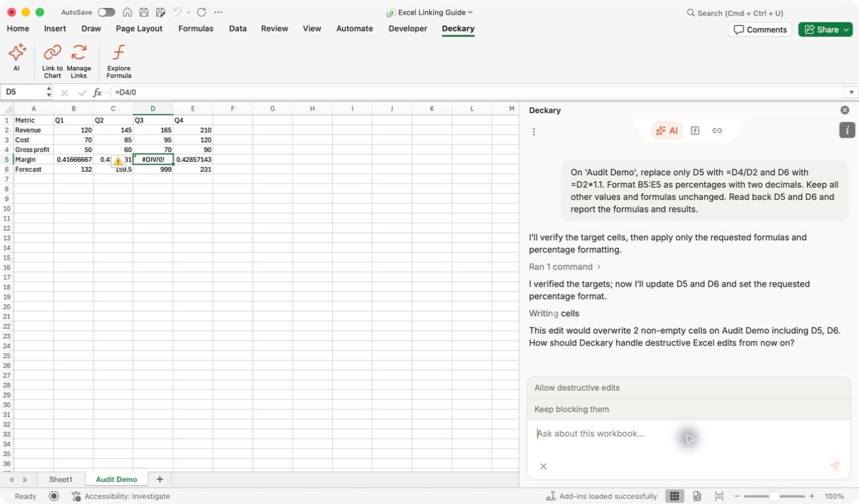Open the more options ellipsis in title bar
Image resolution: width=859 pixels, height=504 pixels.
pos(218,12)
